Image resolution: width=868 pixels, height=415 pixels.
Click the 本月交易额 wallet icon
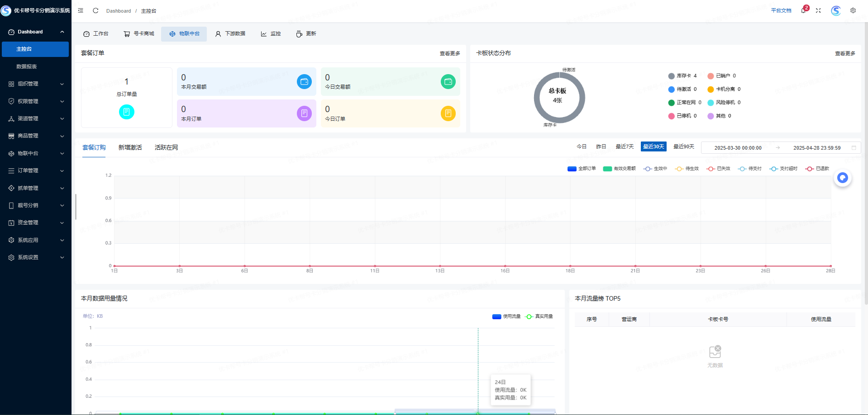point(304,82)
